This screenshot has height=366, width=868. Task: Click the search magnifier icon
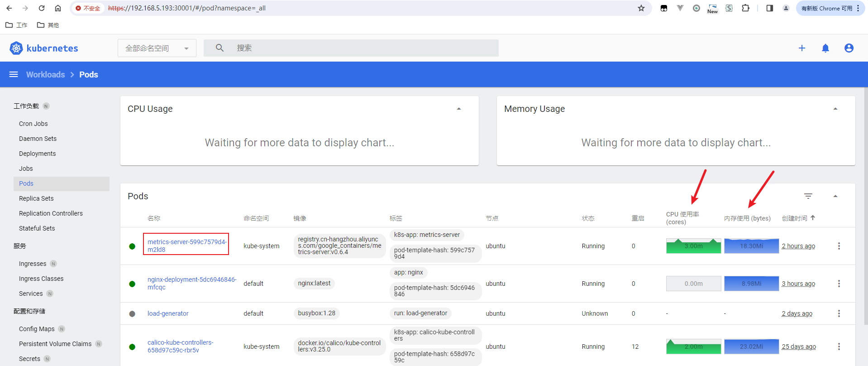click(219, 48)
